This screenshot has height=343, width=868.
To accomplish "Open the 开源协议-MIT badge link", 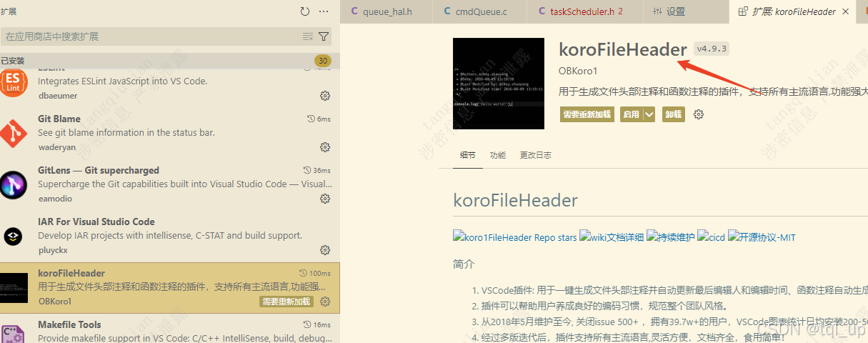I will tap(762, 237).
